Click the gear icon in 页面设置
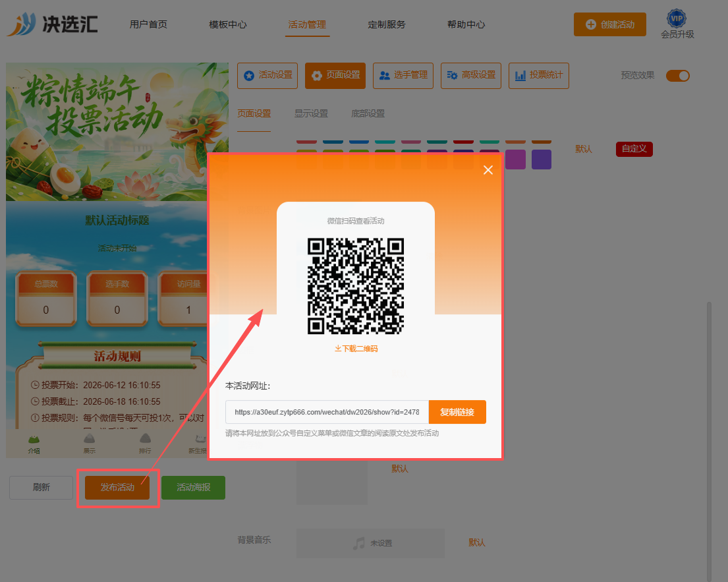 [x=317, y=76]
